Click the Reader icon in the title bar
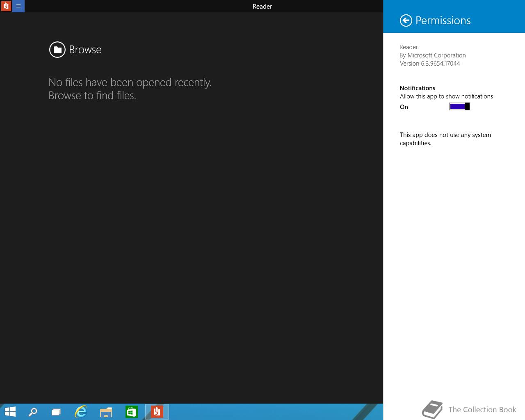This screenshot has height=420, width=525. 6,6
